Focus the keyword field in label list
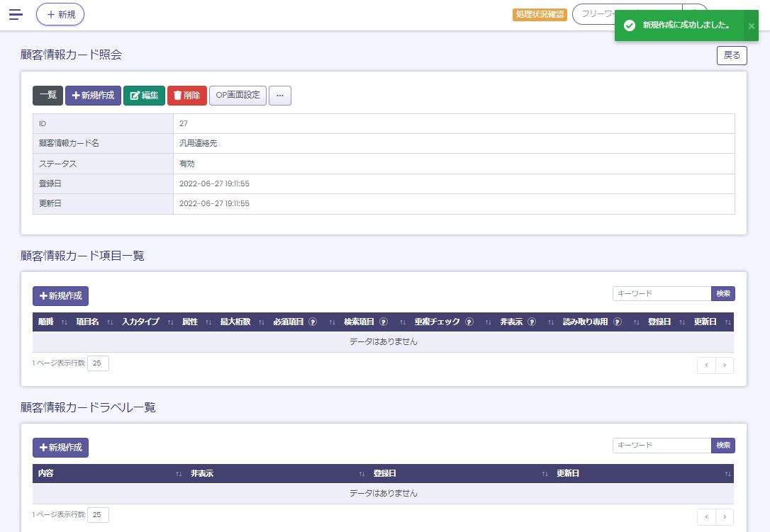The height and width of the screenshot is (532, 770). (x=662, y=446)
